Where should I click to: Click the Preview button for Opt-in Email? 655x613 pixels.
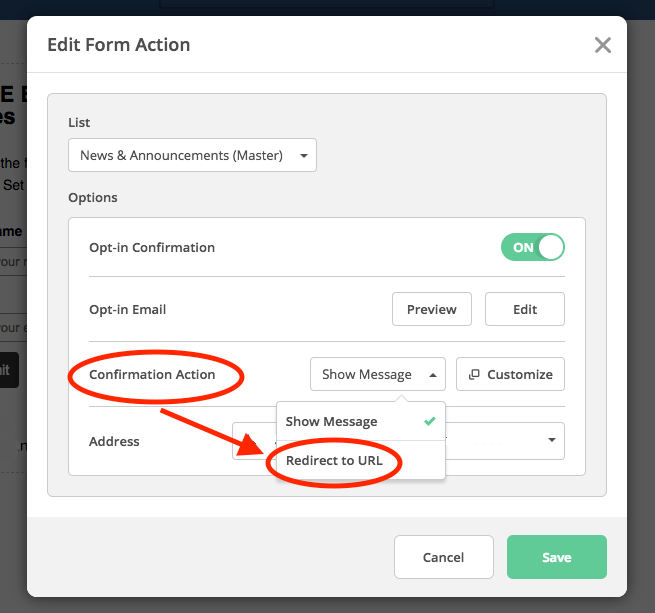coord(431,309)
